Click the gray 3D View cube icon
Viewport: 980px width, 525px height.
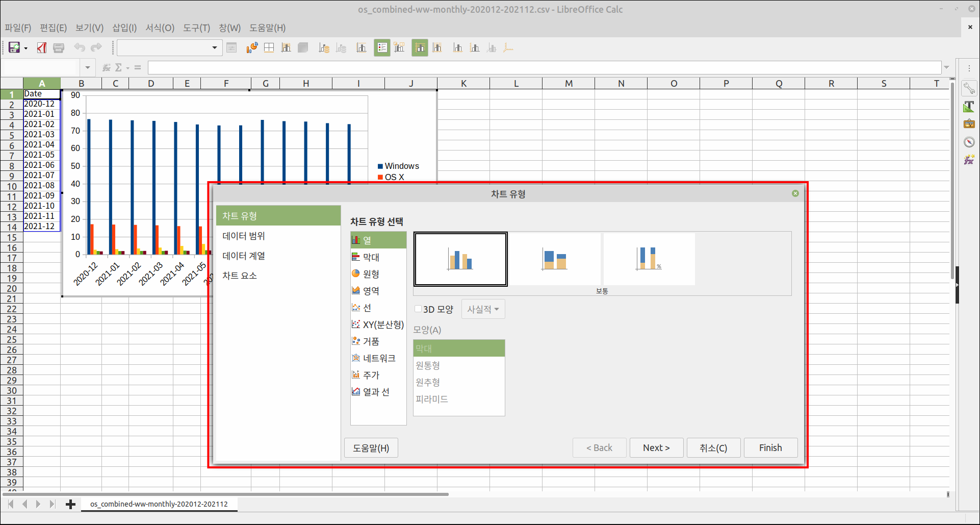point(303,48)
